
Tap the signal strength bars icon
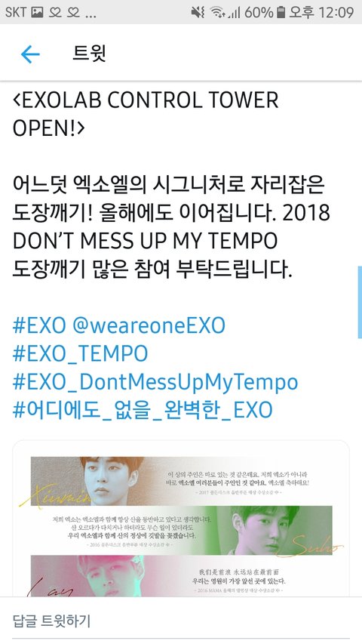[x=235, y=13]
